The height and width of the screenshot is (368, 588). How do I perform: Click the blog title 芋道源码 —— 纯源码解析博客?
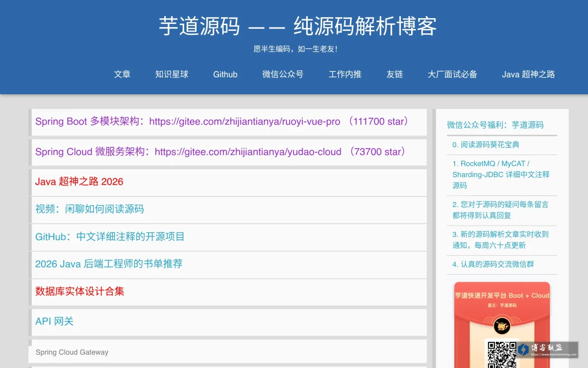pos(297,26)
